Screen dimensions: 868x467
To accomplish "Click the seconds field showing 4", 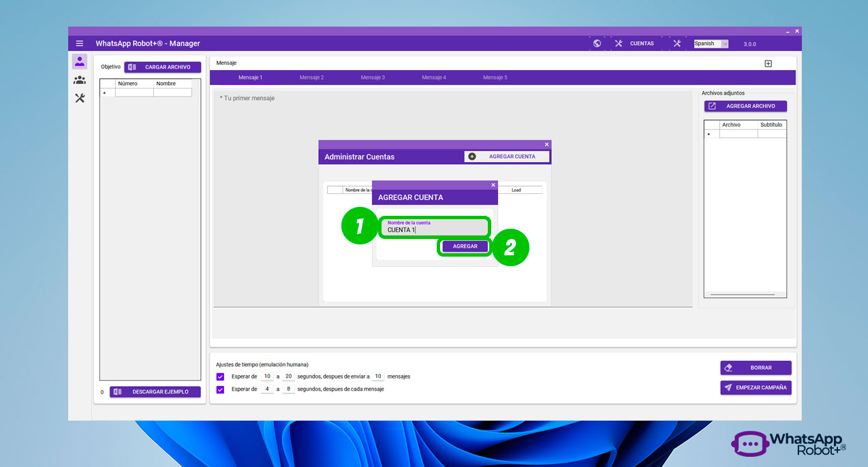I will (x=267, y=389).
